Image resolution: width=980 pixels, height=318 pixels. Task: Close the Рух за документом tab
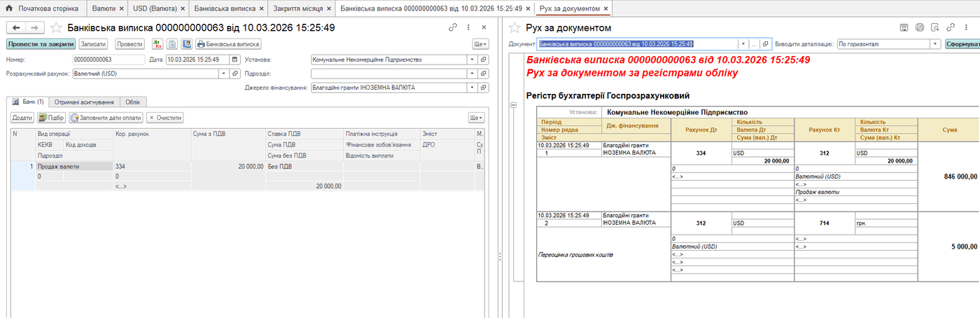pos(606,8)
